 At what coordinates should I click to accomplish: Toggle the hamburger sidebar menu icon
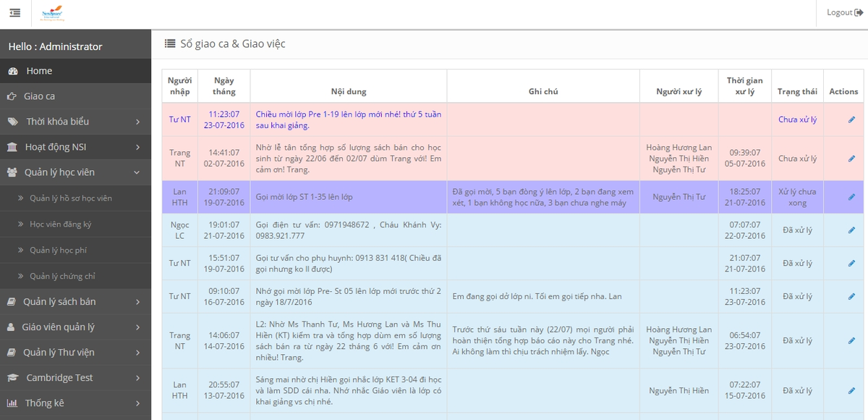(x=15, y=12)
